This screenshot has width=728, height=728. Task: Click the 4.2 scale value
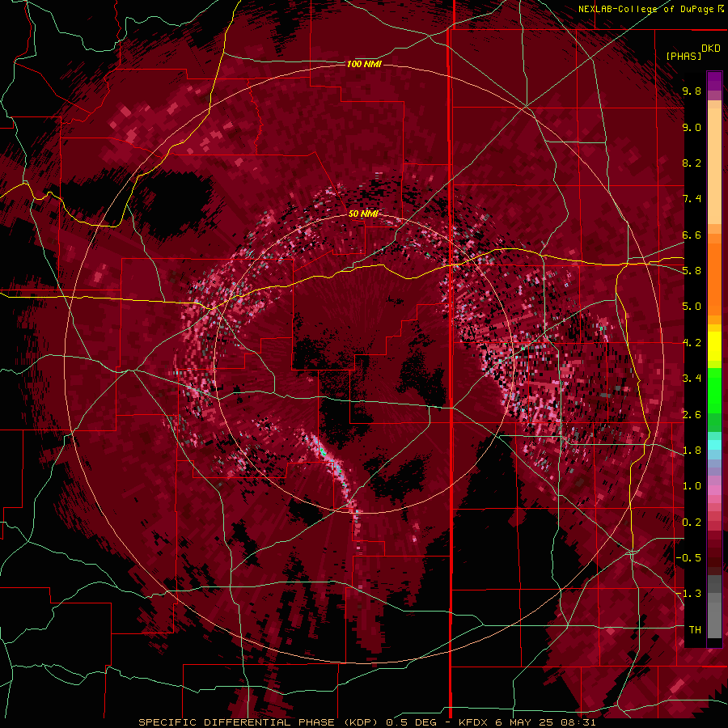point(692,343)
